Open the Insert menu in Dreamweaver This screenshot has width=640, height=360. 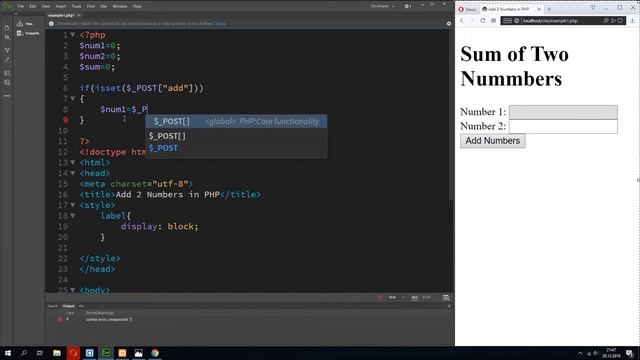(x=60, y=6)
